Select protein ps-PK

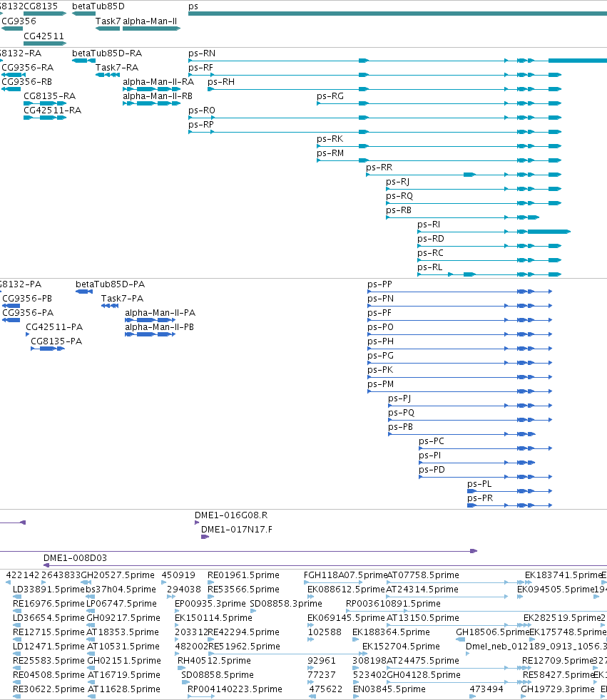tap(380, 370)
